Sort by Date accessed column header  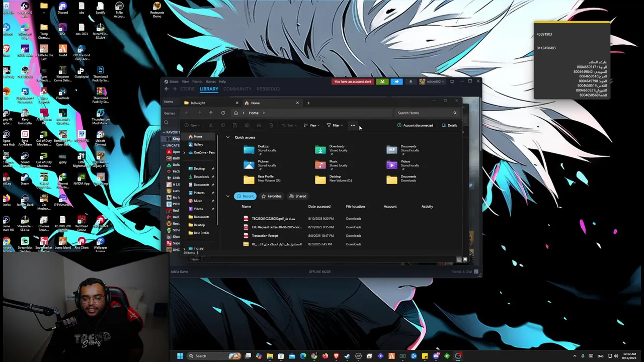pyautogui.click(x=319, y=206)
